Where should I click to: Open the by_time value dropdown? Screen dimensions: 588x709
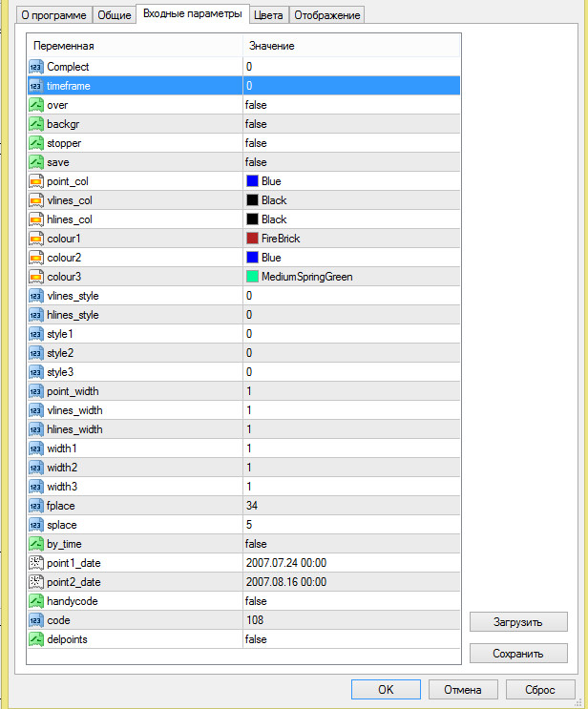351,544
